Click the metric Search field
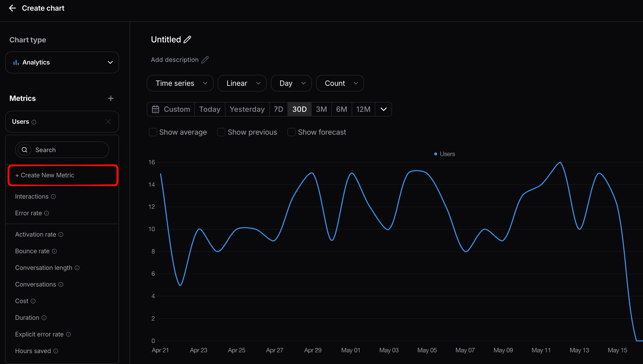Image resolution: width=643 pixels, height=364 pixels. [62, 150]
